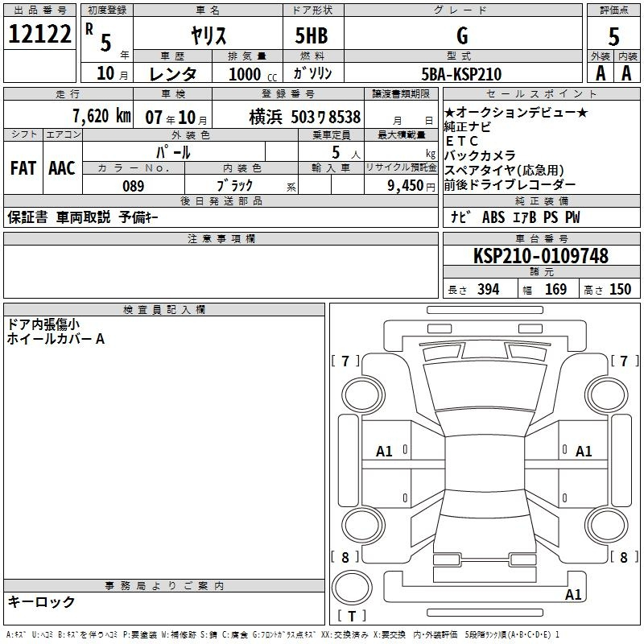Screen dimensions: 644x644
Task: Select the car name ヤリス
Action: point(208,35)
